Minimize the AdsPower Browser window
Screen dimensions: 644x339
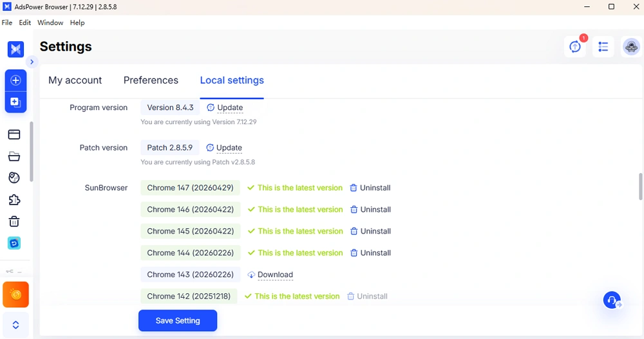pos(587,6)
